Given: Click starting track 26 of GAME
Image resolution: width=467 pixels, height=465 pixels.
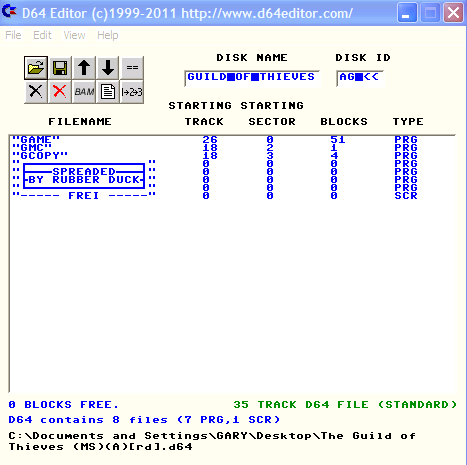Looking at the screenshot, I should [210, 140].
